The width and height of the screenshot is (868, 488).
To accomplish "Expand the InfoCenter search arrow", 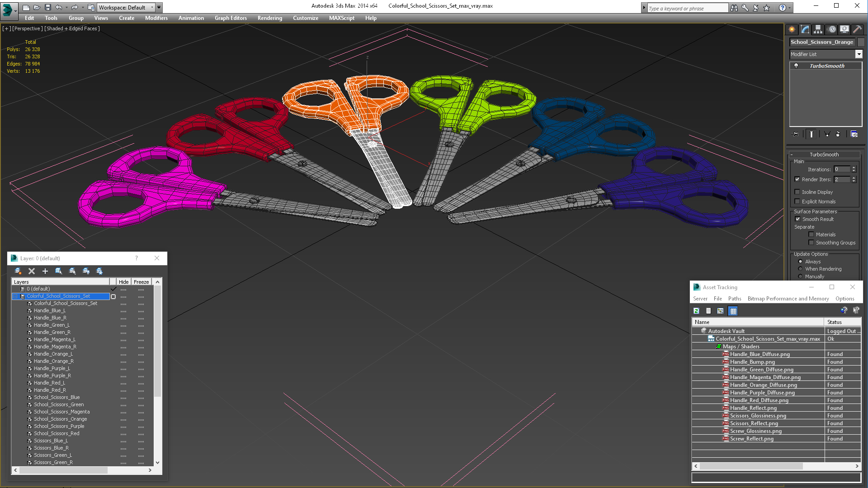I will click(x=644, y=8).
